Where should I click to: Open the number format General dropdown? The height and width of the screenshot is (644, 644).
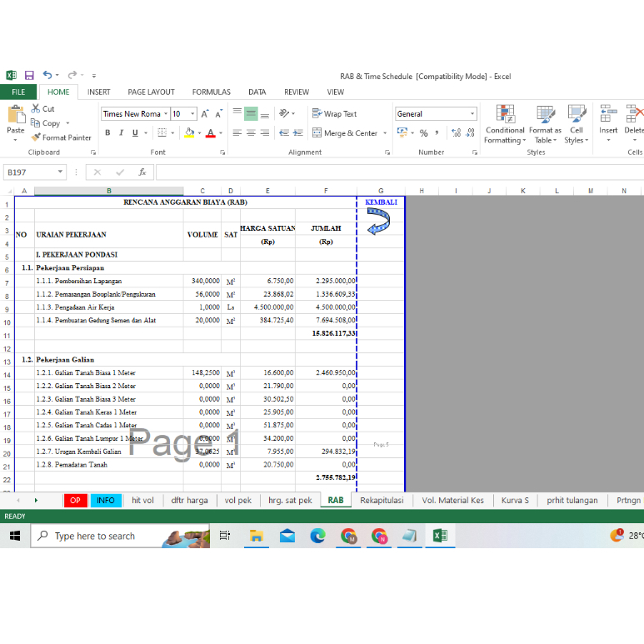(472, 114)
